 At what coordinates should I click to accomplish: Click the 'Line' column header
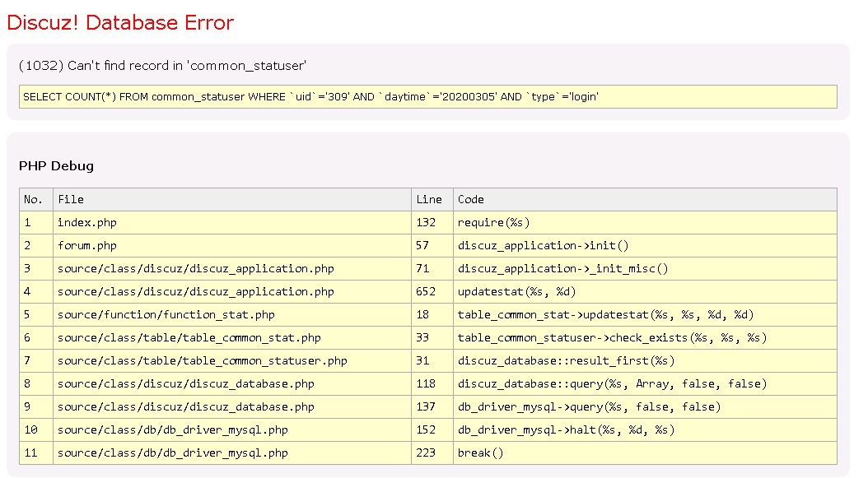(432, 199)
